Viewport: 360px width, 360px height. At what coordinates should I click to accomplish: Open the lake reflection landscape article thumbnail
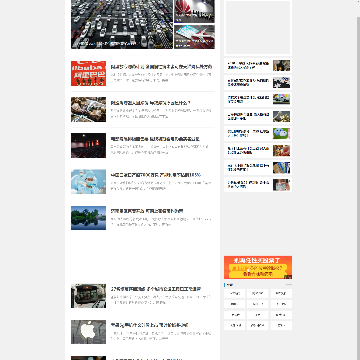(x=88, y=218)
